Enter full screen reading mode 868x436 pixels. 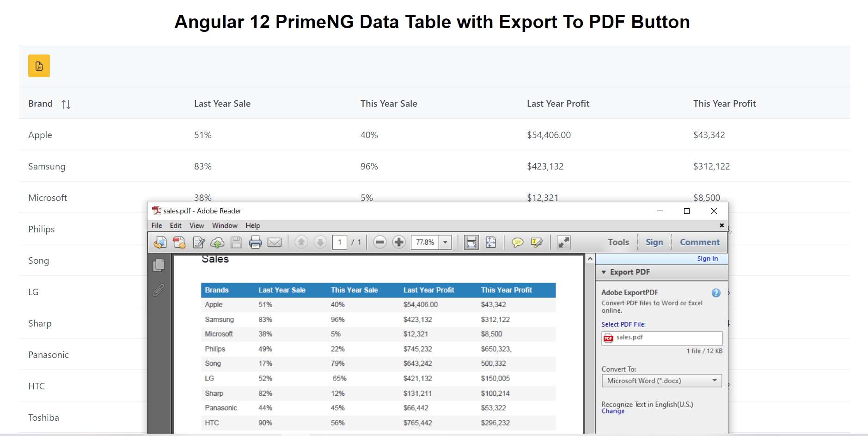pyautogui.click(x=563, y=242)
